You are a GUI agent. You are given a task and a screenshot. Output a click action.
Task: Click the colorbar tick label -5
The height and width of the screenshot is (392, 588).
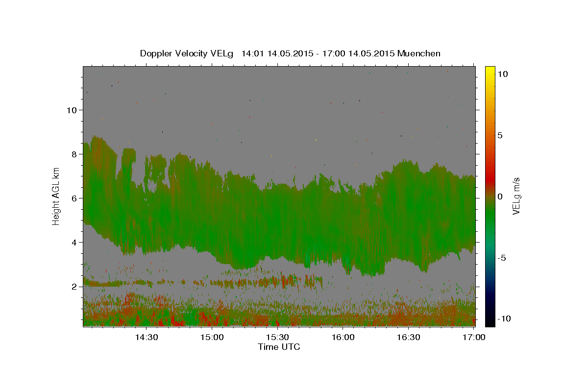pos(502,258)
